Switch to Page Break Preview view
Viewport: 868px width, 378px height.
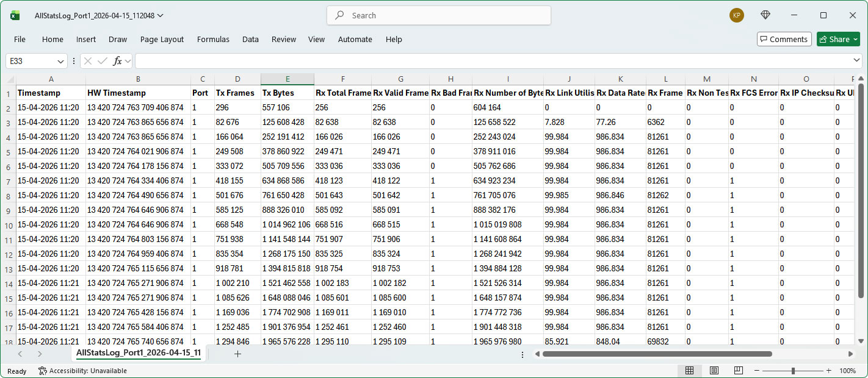tap(738, 371)
